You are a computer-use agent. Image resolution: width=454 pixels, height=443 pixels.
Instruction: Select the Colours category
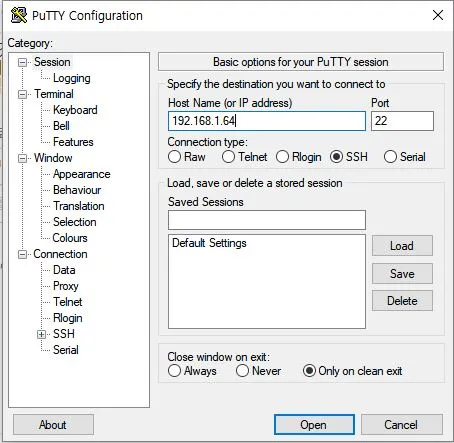click(x=70, y=238)
